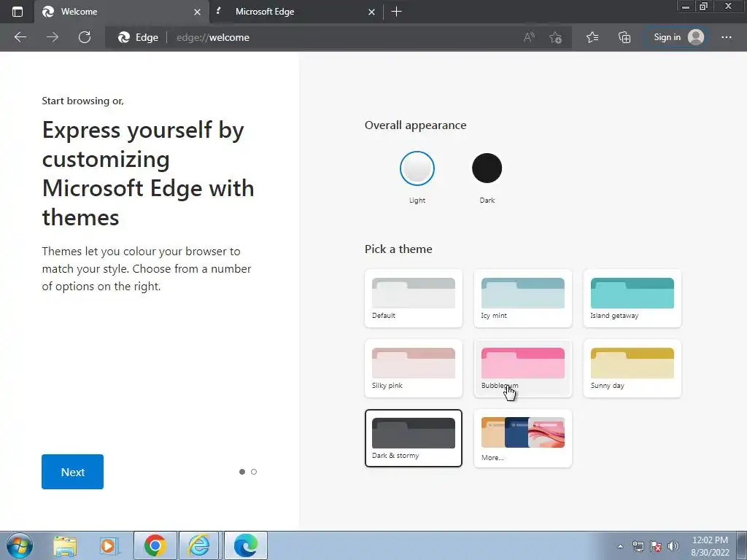
Task: Go to first page indicator dot
Action: (x=242, y=472)
